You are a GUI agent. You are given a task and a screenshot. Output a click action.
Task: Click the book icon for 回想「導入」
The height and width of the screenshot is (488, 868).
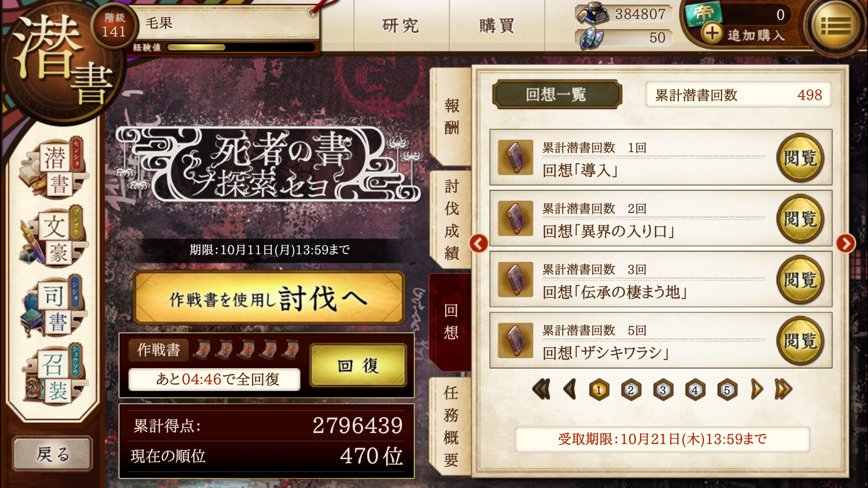pos(515,158)
